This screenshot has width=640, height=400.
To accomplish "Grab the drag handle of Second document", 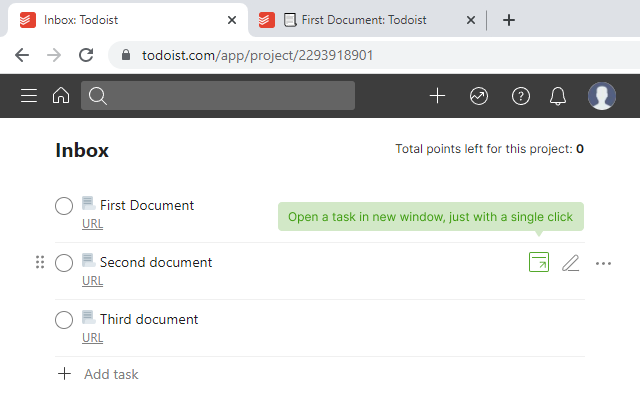I will pos(40,262).
